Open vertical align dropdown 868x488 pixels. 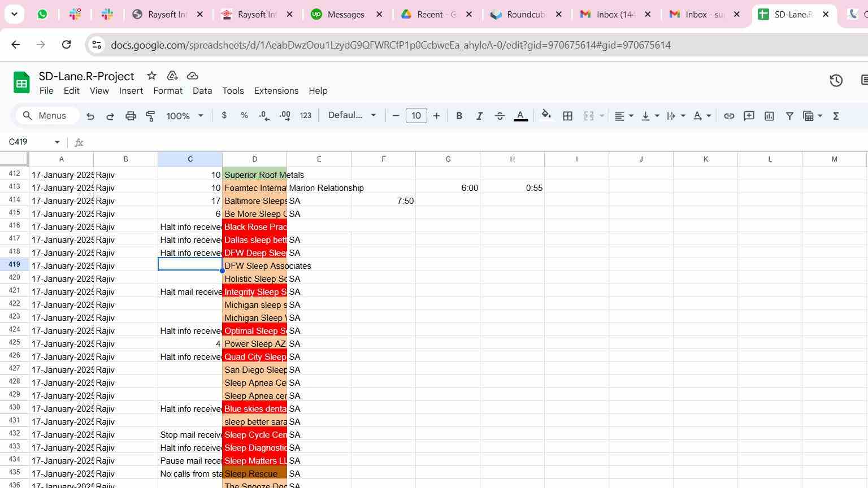[x=650, y=116]
